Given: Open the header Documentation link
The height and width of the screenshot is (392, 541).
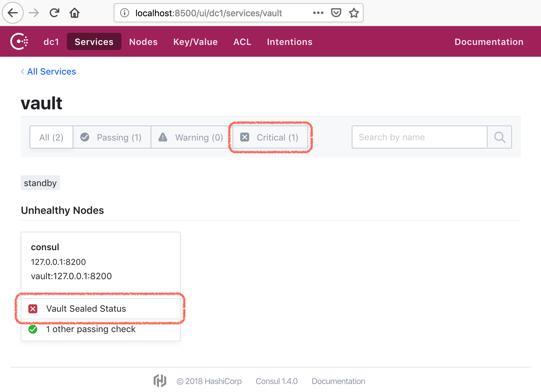Looking at the screenshot, I should [489, 42].
